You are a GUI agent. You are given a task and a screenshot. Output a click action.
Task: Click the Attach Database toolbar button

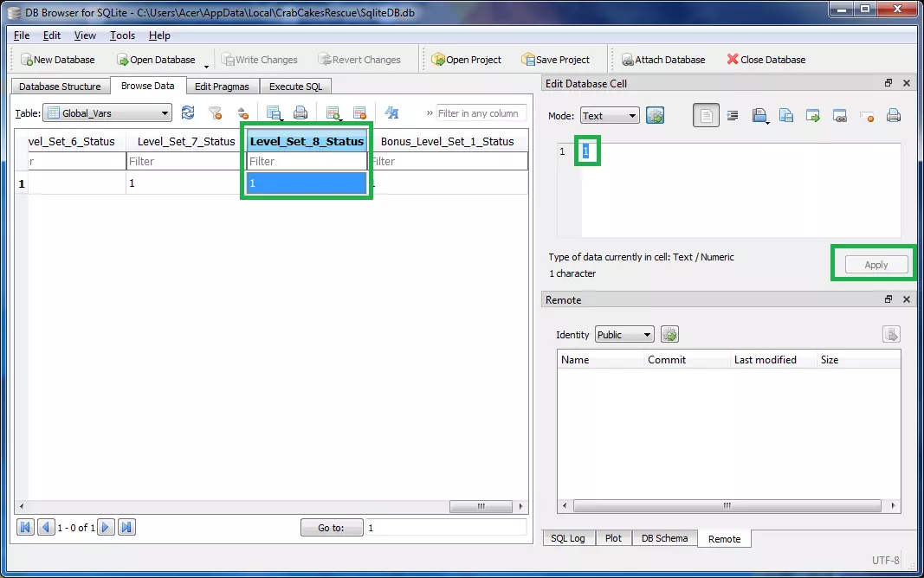(x=663, y=60)
